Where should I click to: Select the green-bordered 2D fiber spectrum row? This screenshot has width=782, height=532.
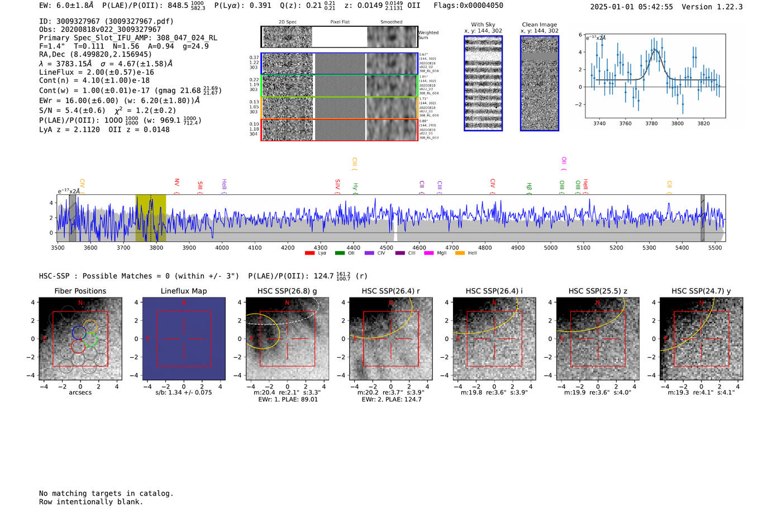(x=340, y=86)
